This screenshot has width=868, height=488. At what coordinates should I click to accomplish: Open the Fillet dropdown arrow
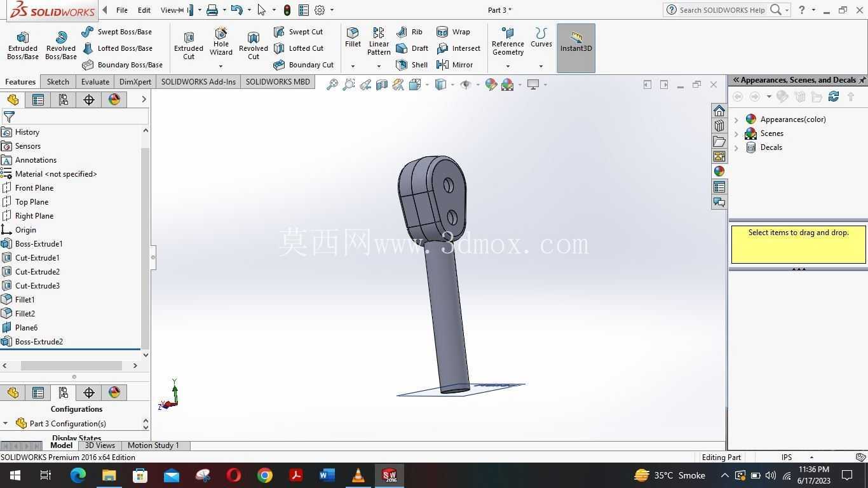click(353, 66)
